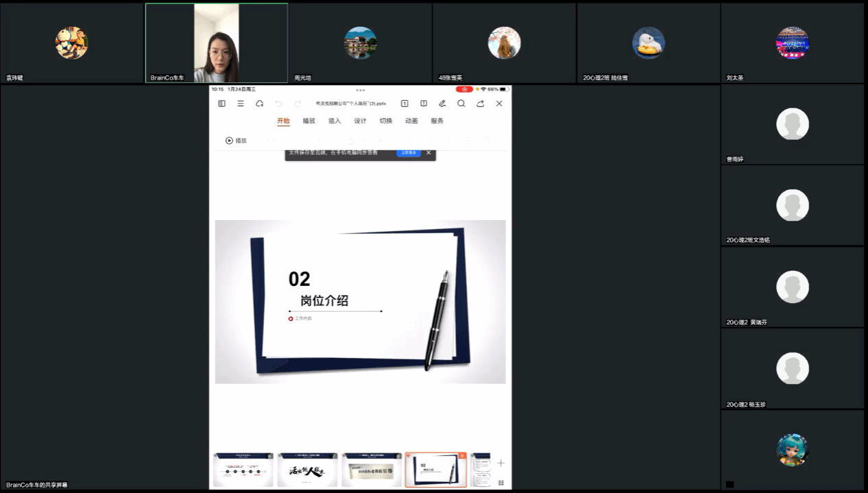This screenshot has height=493, width=868.
Task: Toggle the sidebar panel icon
Action: (x=221, y=104)
